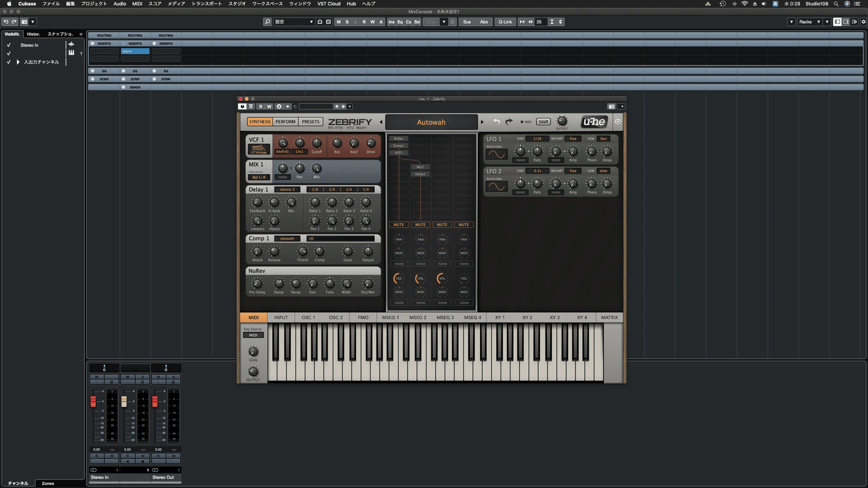Mute the fourth Zebrify grid lane
Screen dimensions: 868x488
coord(464,224)
